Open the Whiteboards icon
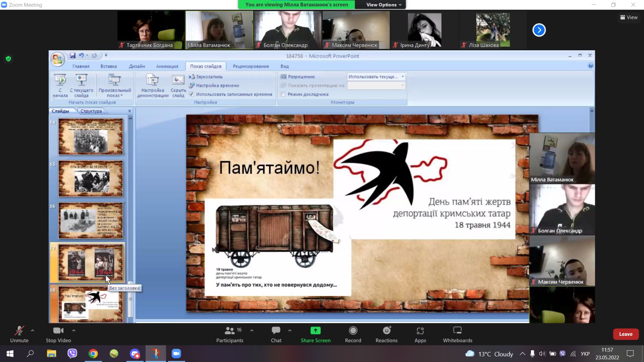Viewport: 644px width, 362px height. click(x=458, y=331)
